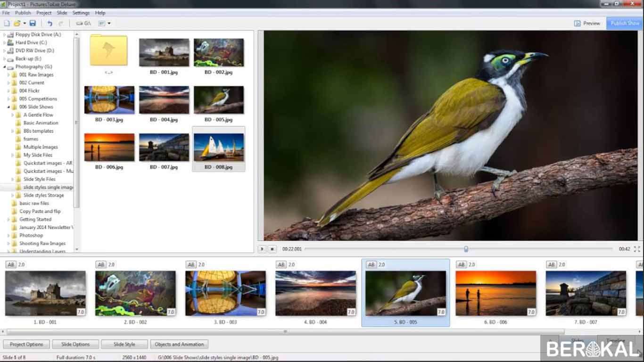Select the Shooting Raw Images folder
Screen dimensions: 644x362
(42, 243)
